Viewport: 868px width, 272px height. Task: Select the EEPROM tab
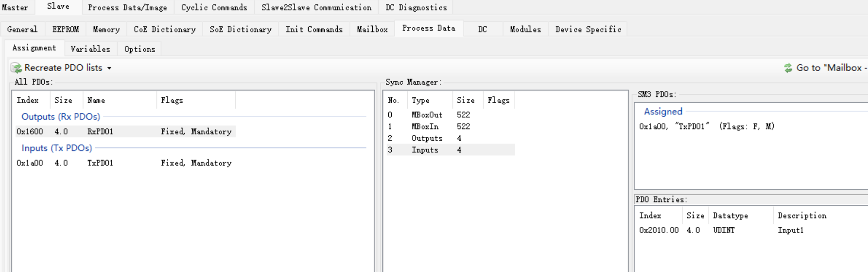65,29
